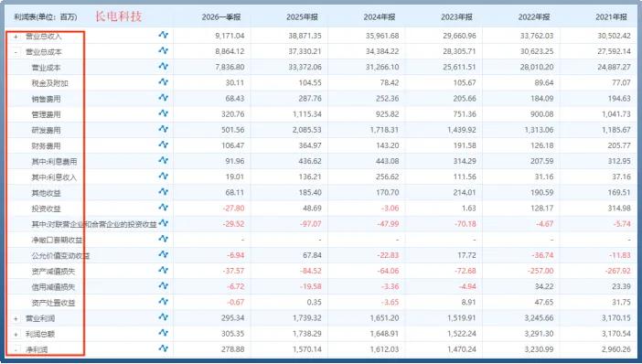Image resolution: width=642 pixels, height=364 pixels.
Task: Expand the 营业利润 row
Action: coord(16,319)
